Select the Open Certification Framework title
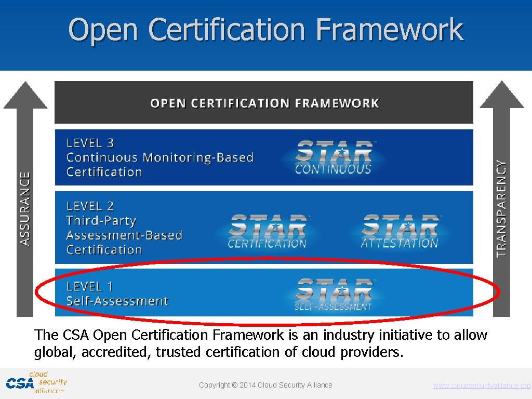532x399 pixels. coord(266,31)
